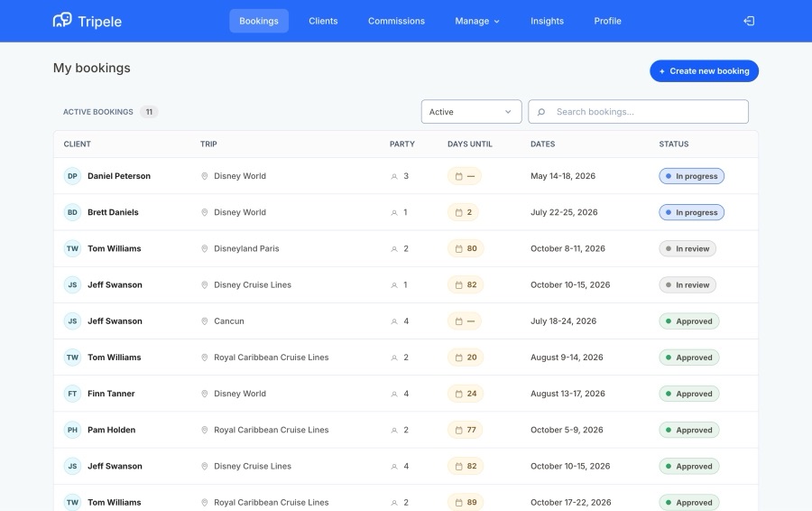Click calendar icon in the 77 days badge
This screenshot has width=812, height=511.
tap(458, 430)
